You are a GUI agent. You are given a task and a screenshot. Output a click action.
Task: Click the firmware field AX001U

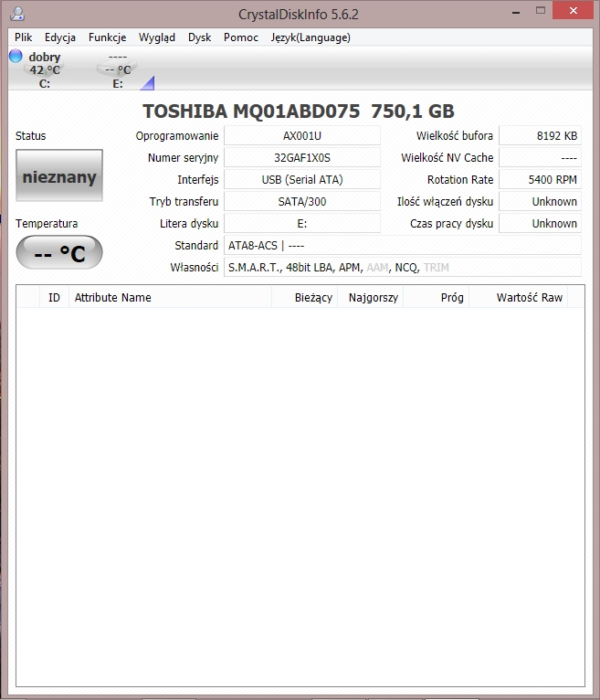[x=302, y=136]
